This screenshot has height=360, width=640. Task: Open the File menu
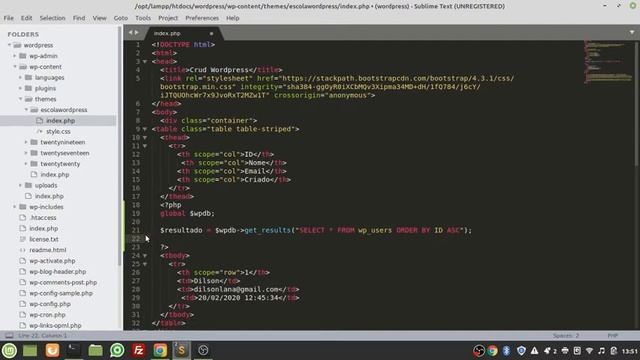coord(9,18)
